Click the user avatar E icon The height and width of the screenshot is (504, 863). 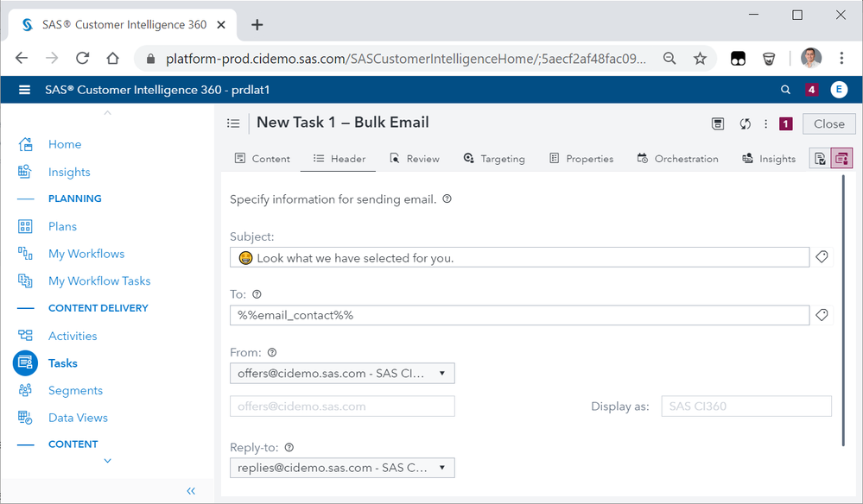click(x=838, y=90)
